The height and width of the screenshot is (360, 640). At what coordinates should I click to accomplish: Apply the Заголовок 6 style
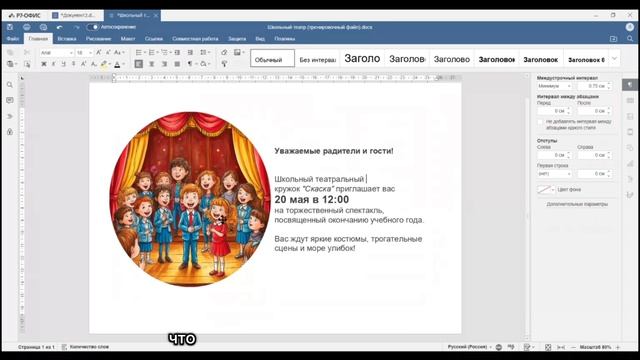[586, 58]
